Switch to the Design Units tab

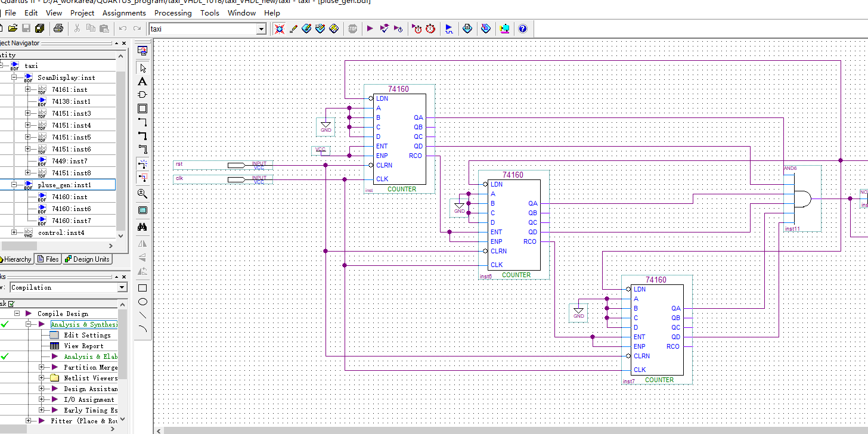pos(87,259)
